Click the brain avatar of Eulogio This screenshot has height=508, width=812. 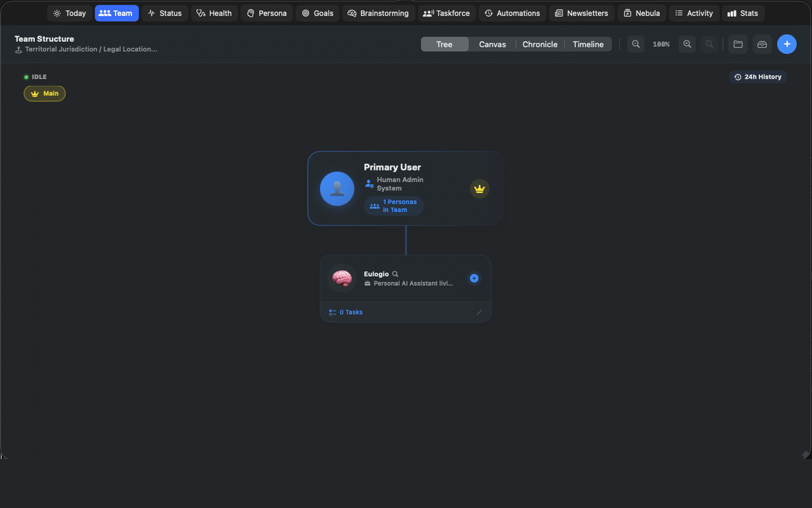342,278
